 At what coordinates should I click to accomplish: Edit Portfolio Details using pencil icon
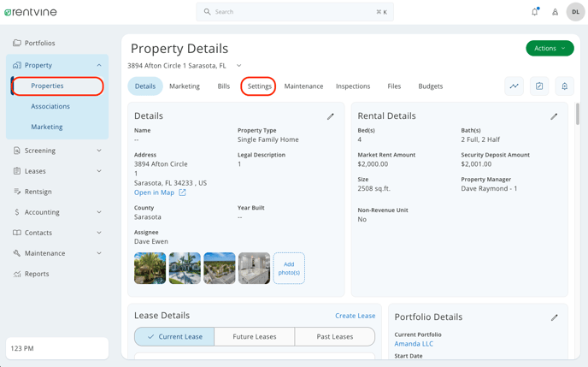tap(555, 317)
